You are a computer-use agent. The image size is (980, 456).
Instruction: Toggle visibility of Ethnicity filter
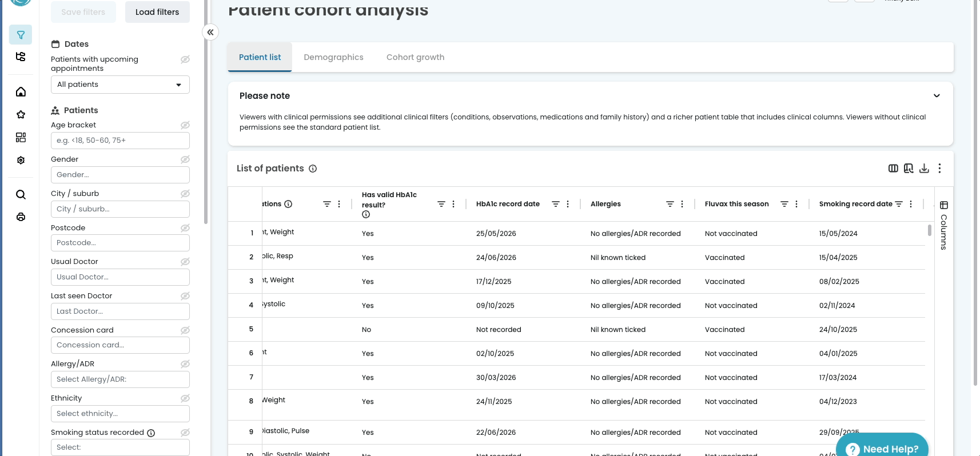point(185,398)
